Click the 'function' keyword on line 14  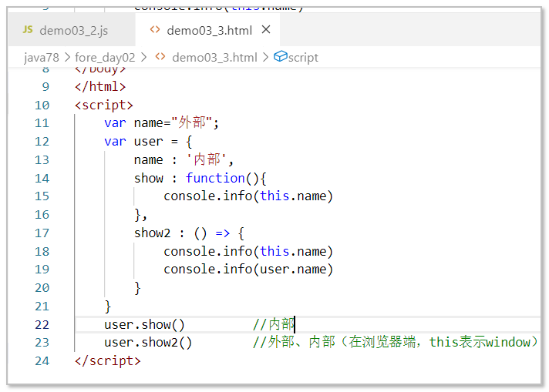pyautogui.click(x=215, y=178)
